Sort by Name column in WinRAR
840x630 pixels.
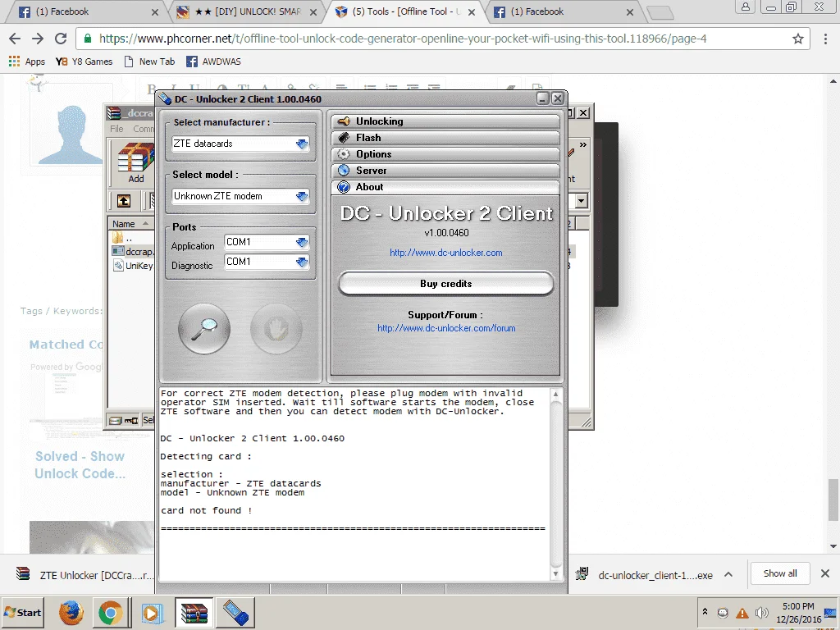(x=130, y=224)
